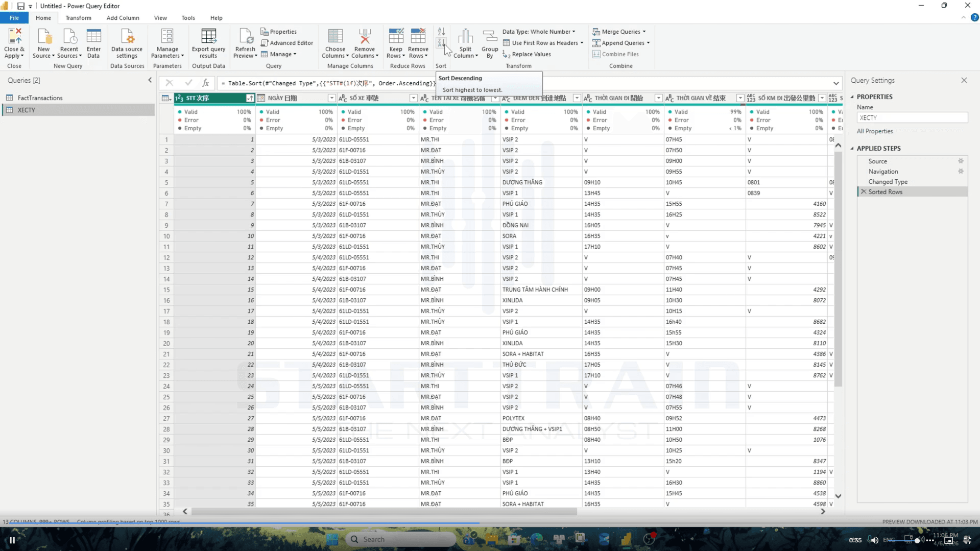980x551 pixels.
Task: Open New Source in the ribbon
Action: pos(43,43)
